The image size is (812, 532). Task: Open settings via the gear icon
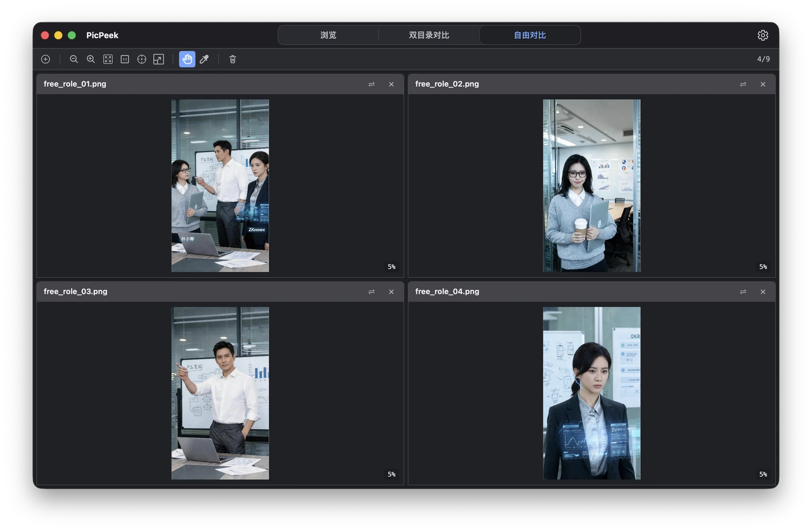pyautogui.click(x=763, y=35)
